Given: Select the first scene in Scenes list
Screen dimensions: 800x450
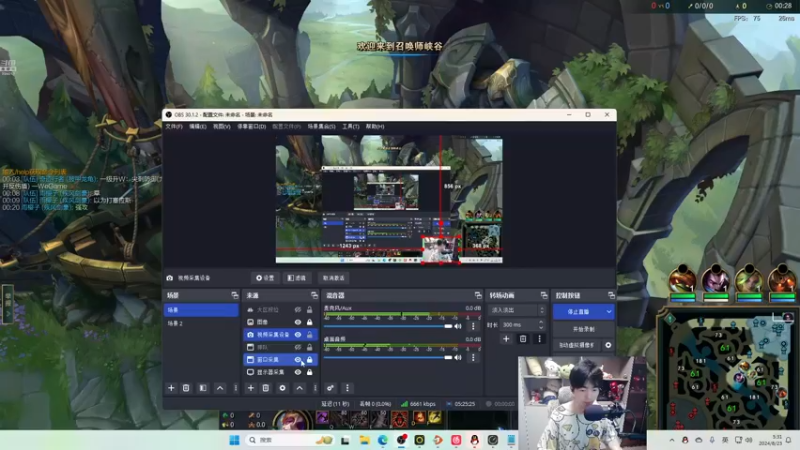Looking at the screenshot, I should [x=201, y=310].
